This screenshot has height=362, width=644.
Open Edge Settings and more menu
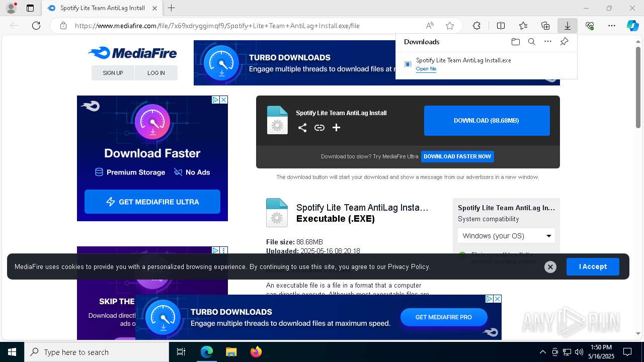(612, 26)
